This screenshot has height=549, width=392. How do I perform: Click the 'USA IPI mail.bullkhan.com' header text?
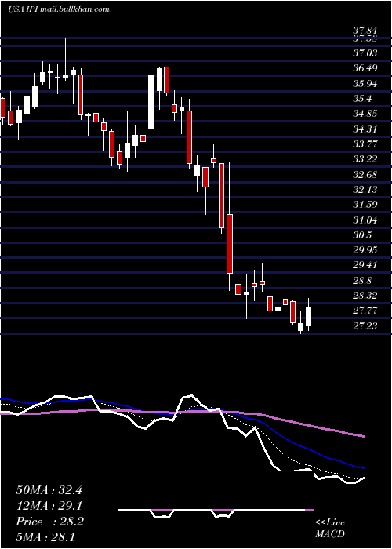point(59,9)
